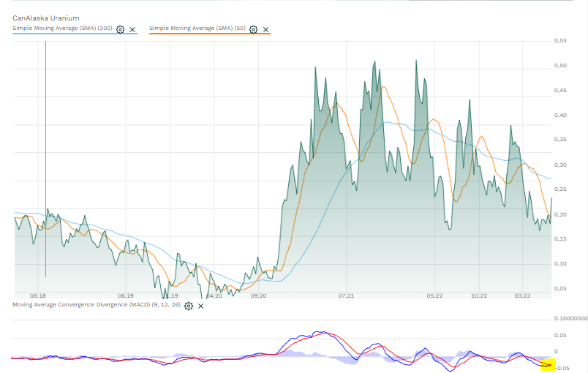Click the 05.22 date label on x-axis
Image resolution: width=588 pixels, height=373 pixels.
click(x=434, y=296)
